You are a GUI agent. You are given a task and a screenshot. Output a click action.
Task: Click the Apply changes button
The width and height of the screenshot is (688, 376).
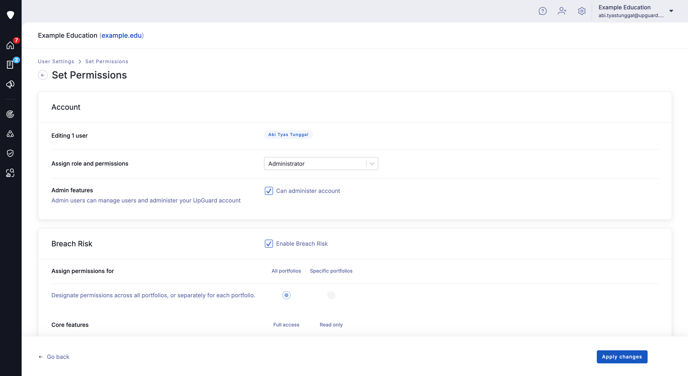(x=622, y=357)
